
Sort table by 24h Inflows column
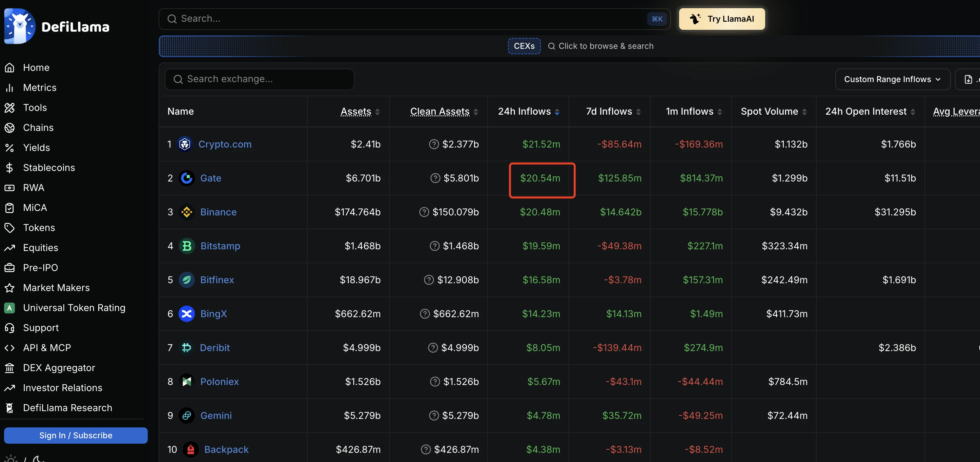(528, 112)
